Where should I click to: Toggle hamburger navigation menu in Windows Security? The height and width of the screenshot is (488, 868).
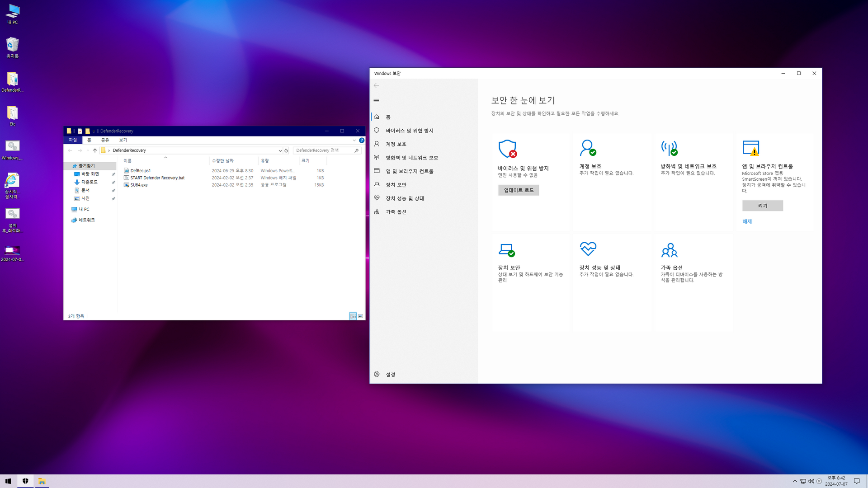point(377,100)
